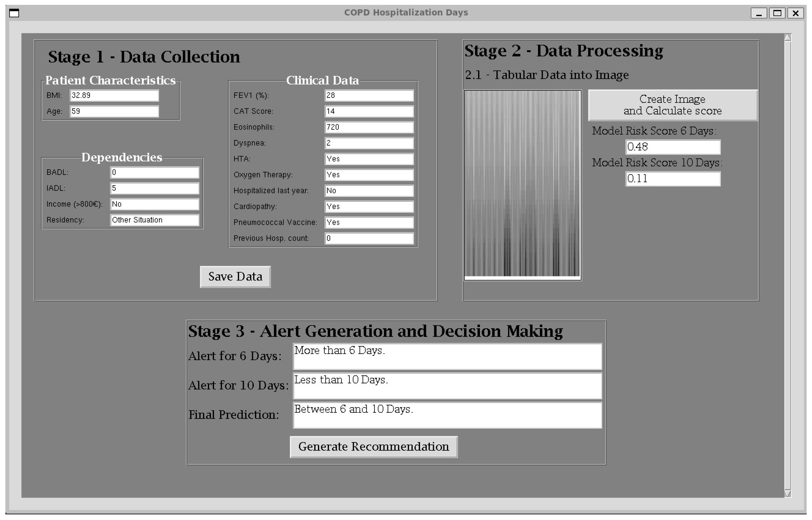Click the Final Prediction text box

[x=447, y=415]
